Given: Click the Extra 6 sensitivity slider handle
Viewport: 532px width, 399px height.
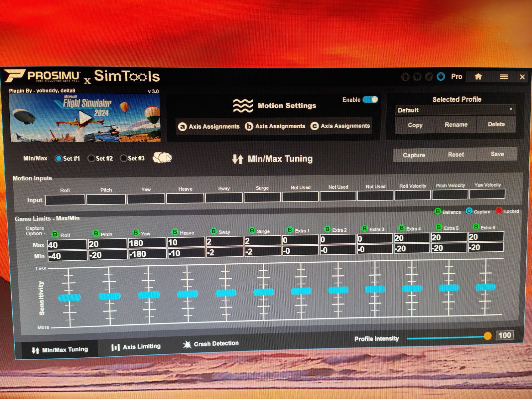Looking at the screenshot, I should pos(485,287).
